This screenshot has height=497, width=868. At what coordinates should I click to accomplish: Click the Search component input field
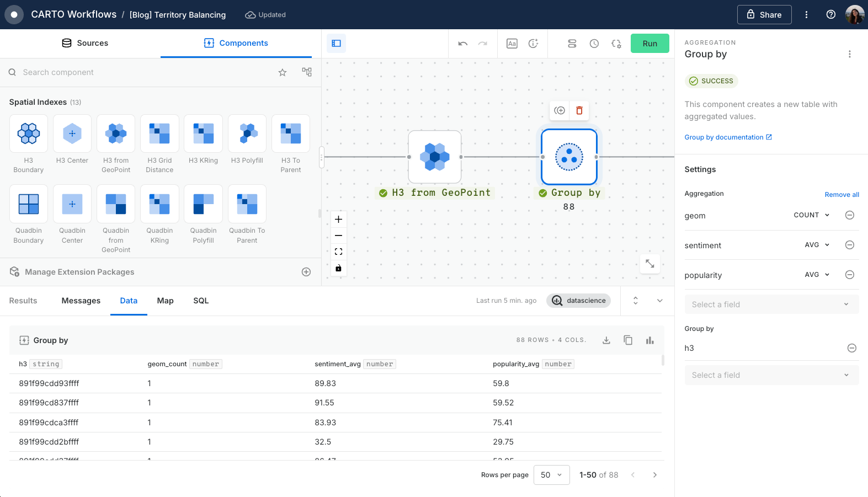click(143, 72)
